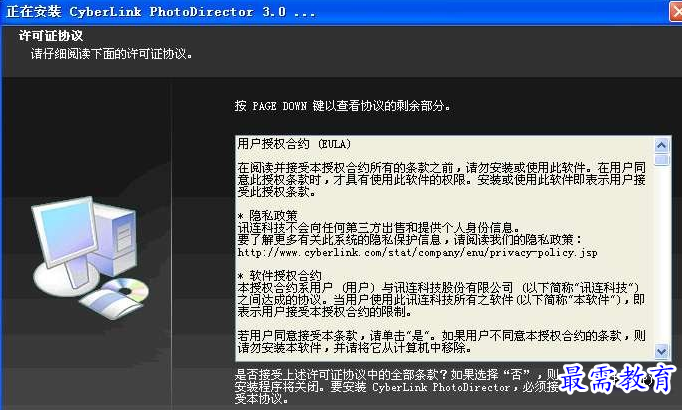Viewport: 682px width, 410px height.
Task: Click the EULA scrollbar thumb
Action: (x=662, y=160)
